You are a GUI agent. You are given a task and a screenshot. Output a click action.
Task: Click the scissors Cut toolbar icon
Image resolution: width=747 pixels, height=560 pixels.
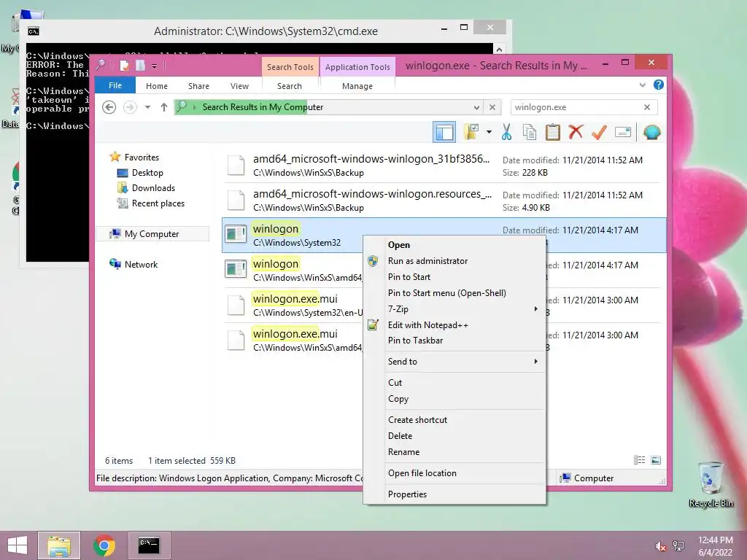506,132
